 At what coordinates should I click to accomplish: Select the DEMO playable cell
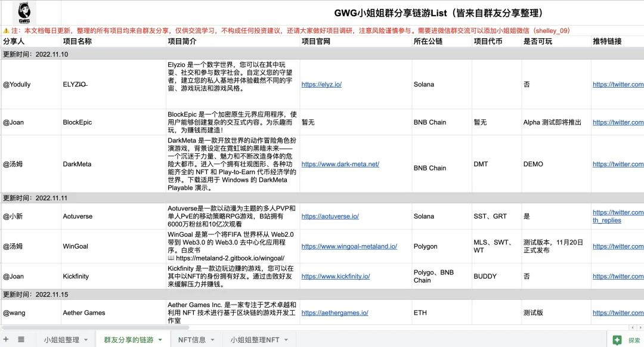pos(556,164)
